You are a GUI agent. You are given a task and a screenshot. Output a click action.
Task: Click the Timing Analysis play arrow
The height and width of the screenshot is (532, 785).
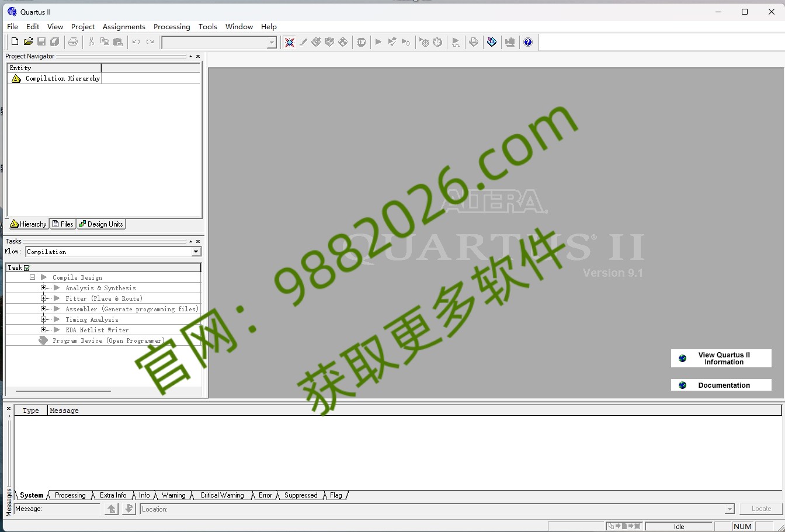click(57, 319)
